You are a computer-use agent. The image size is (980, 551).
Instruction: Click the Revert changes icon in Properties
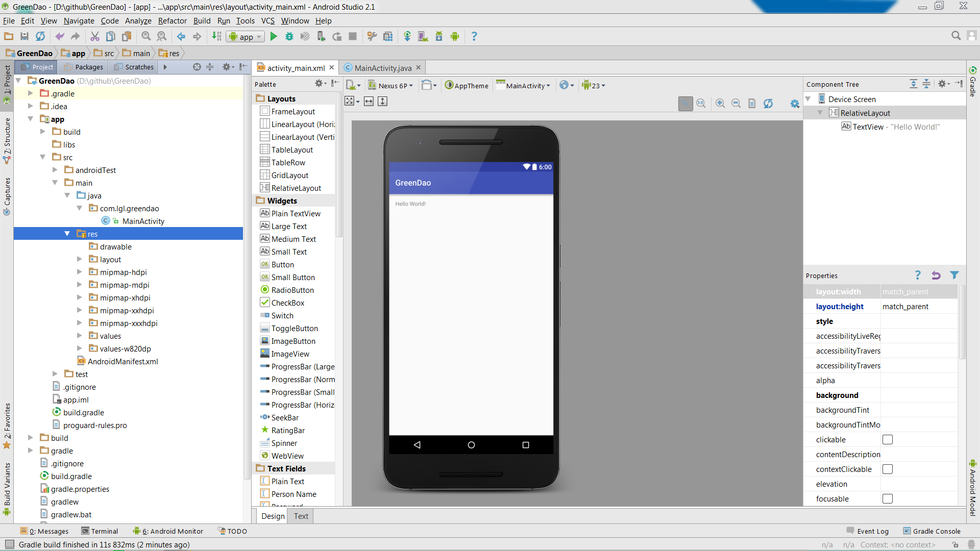tap(936, 276)
